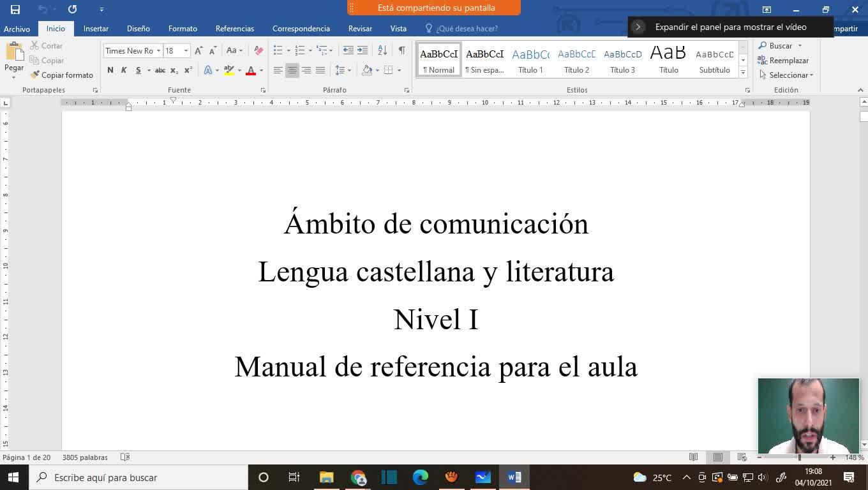Toggle subscript (x₂) formatting
The image size is (868, 490).
(x=174, y=70)
